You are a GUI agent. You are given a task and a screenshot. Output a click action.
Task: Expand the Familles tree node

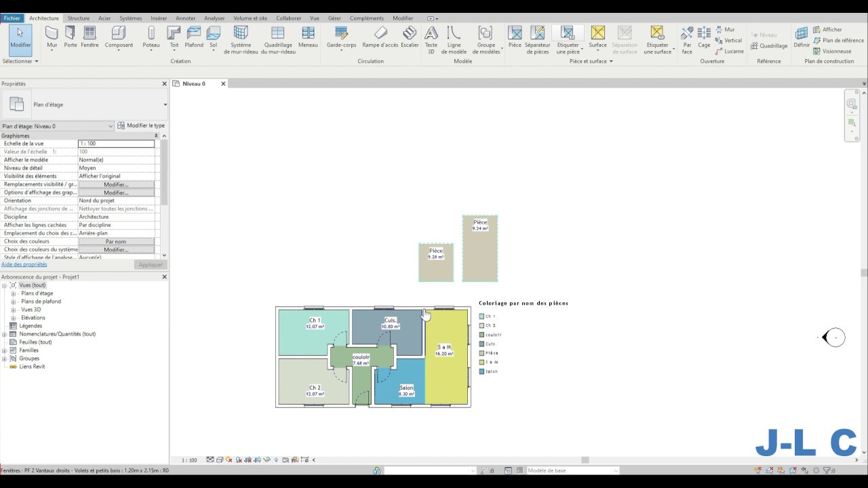click(5, 350)
